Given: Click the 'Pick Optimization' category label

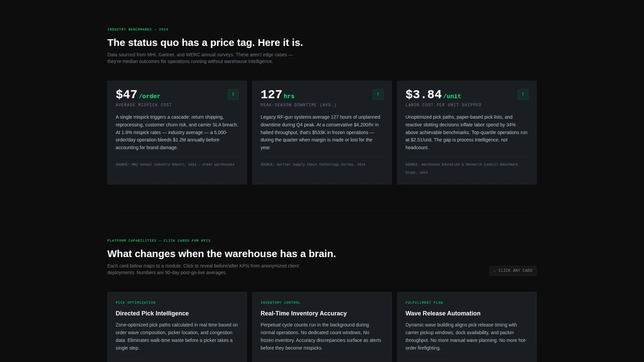Looking at the screenshot, I should (x=136, y=303).
